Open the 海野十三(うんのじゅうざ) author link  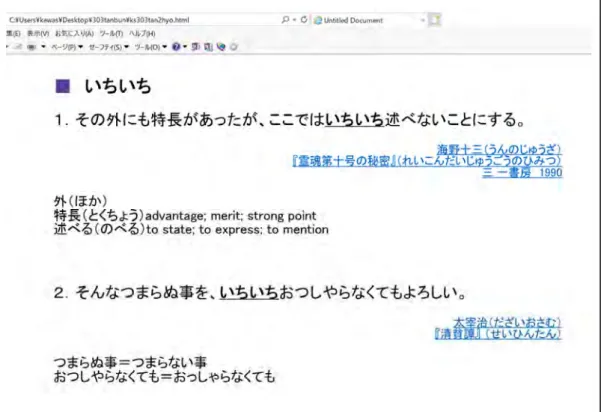[x=499, y=149]
